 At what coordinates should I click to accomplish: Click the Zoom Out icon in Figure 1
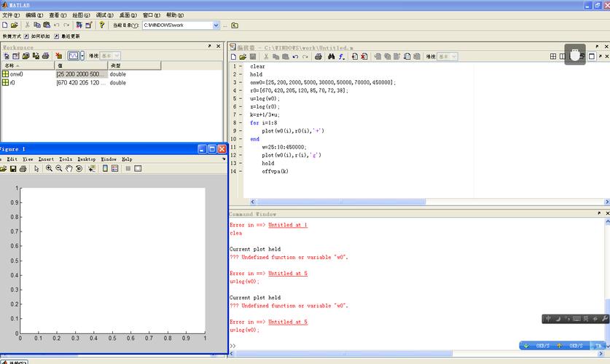tap(59, 168)
